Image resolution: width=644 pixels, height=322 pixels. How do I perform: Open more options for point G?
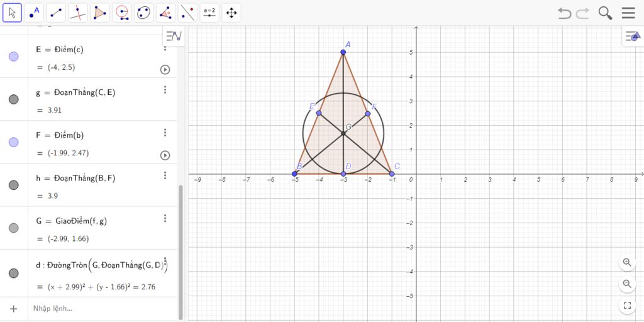click(x=165, y=218)
